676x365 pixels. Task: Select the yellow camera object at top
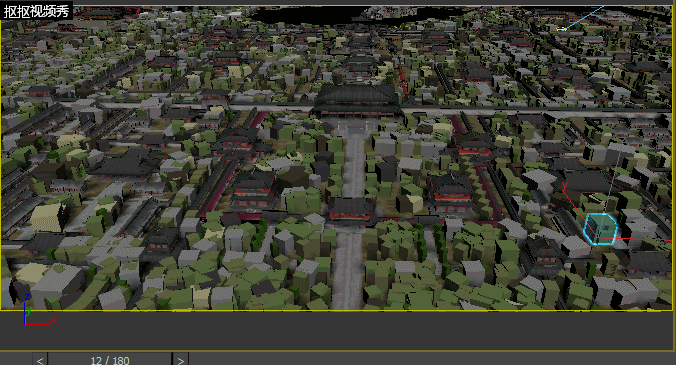(x=561, y=29)
